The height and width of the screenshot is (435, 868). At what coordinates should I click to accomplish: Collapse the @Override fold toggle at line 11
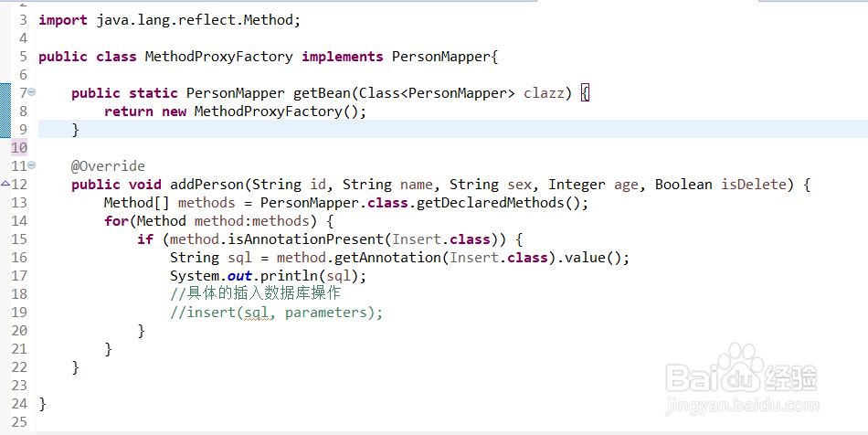(32, 164)
